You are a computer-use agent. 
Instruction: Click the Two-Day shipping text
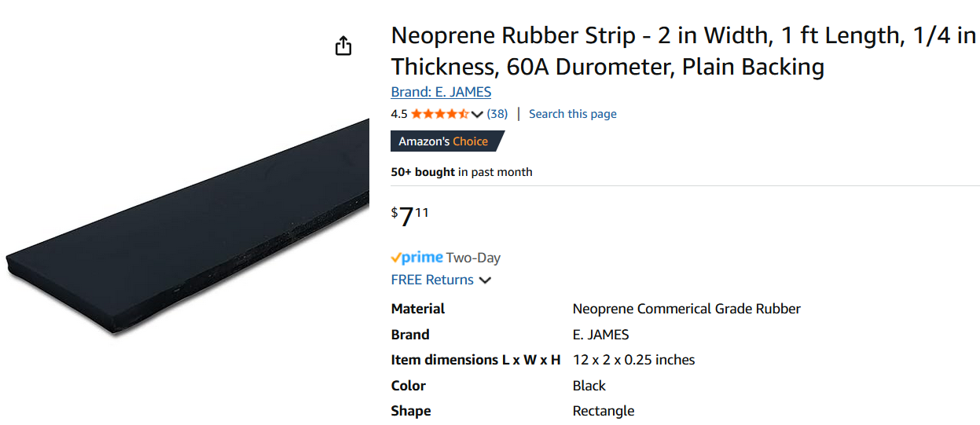[473, 258]
